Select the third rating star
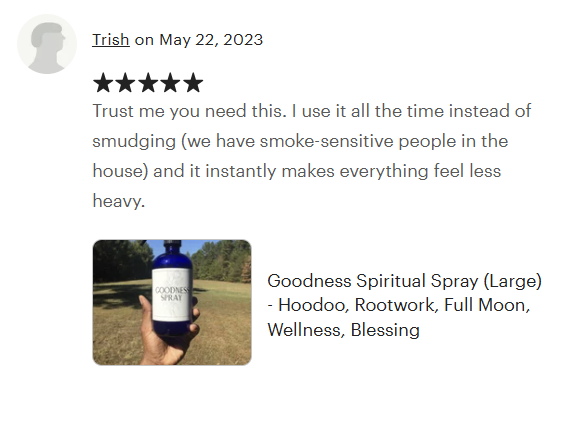This screenshot has width=581, height=422. 148,83
